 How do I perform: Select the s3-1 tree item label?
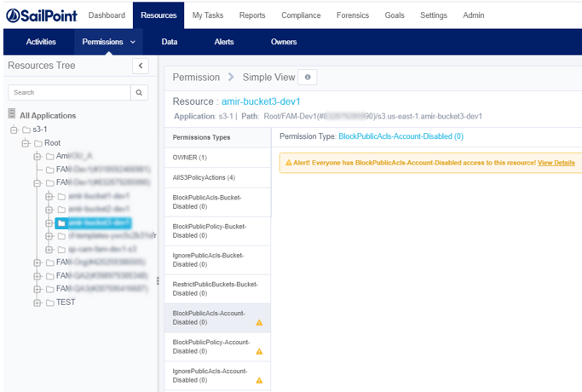[40, 130]
